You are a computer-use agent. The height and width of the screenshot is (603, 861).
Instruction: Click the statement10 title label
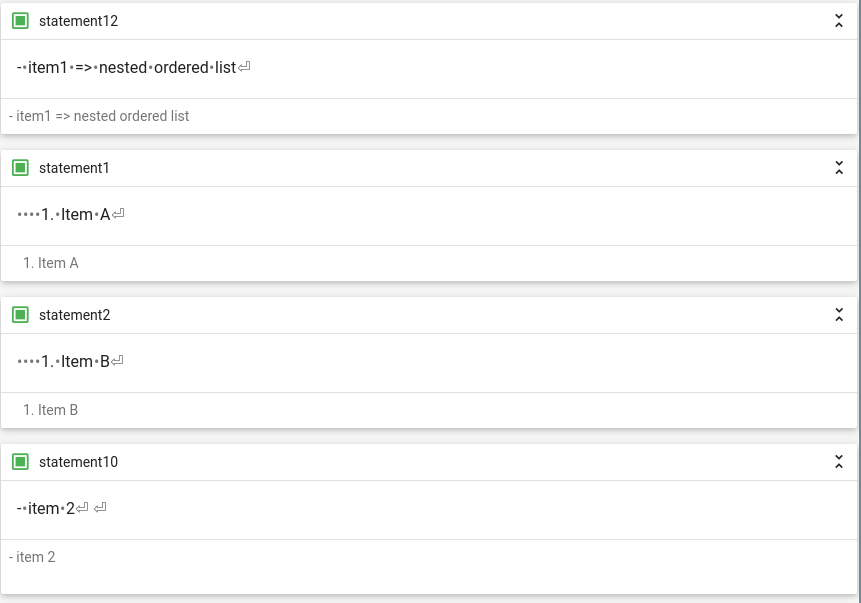pos(79,462)
